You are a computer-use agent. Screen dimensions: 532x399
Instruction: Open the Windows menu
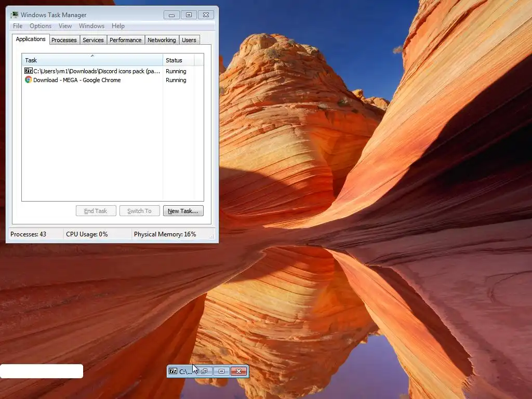point(91,26)
